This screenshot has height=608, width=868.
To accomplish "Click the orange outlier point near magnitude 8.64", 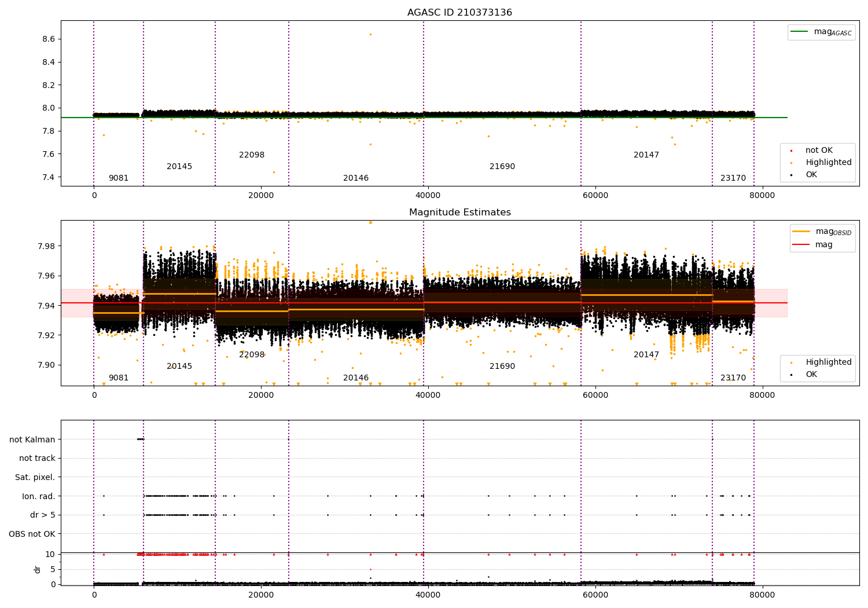I will (x=370, y=34).
